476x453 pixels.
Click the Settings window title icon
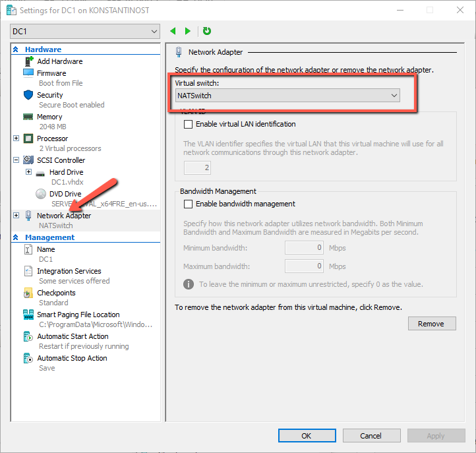point(11,11)
